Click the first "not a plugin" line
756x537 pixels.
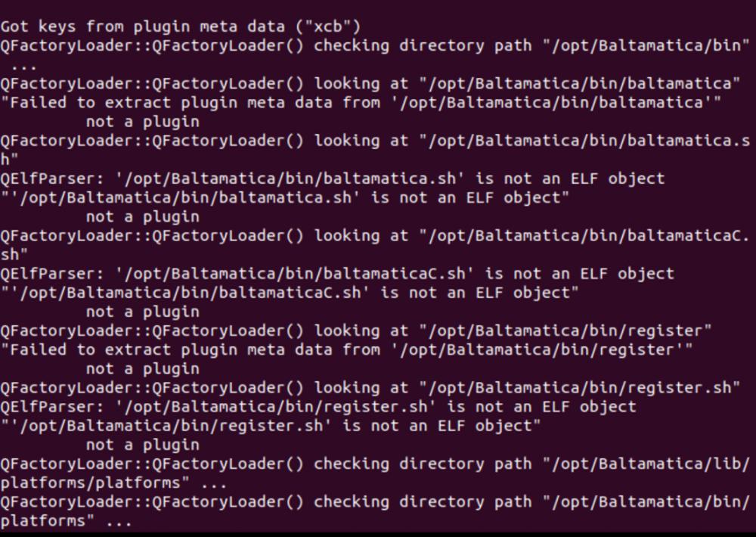point(142,121)
